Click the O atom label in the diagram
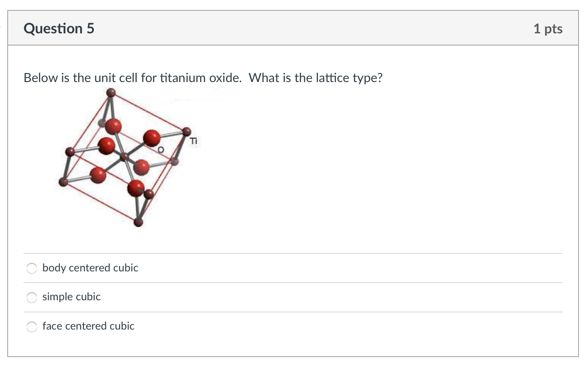Viewport: 588px width, 367px height. click(160, 149)
